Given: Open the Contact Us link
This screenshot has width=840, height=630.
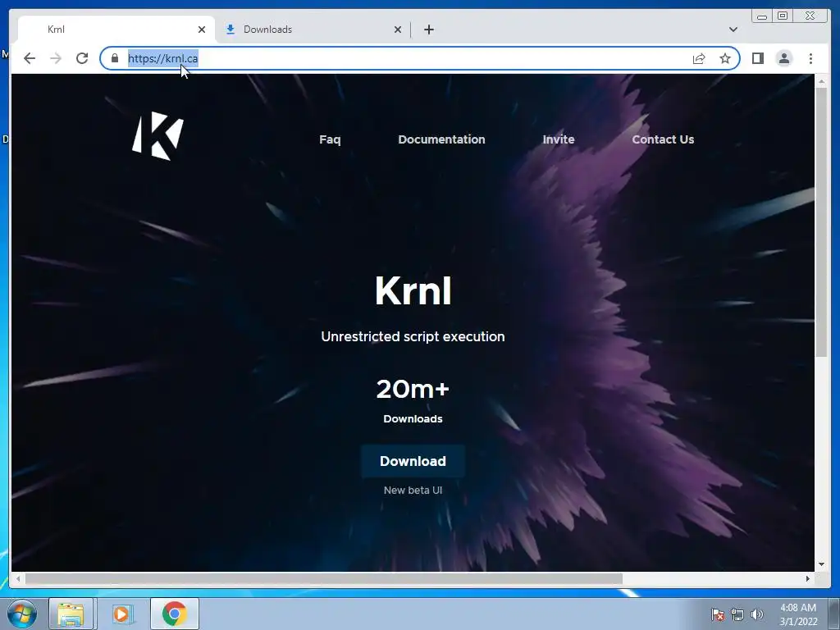Looking at the screenshot, I should coord(663,139).
